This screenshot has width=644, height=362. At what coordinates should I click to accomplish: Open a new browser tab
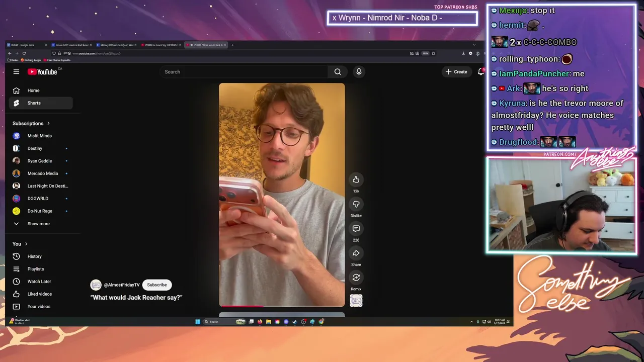pos(232,45)
